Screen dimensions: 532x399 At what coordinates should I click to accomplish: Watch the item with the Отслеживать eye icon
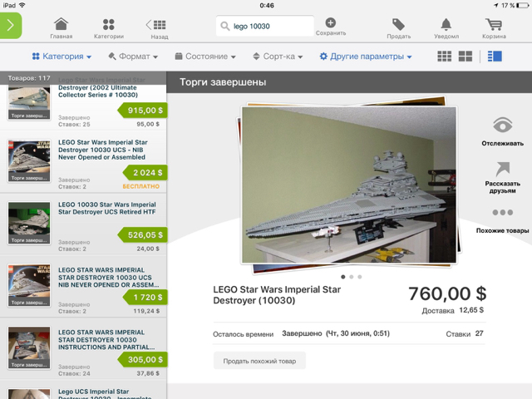pos(502,126)
